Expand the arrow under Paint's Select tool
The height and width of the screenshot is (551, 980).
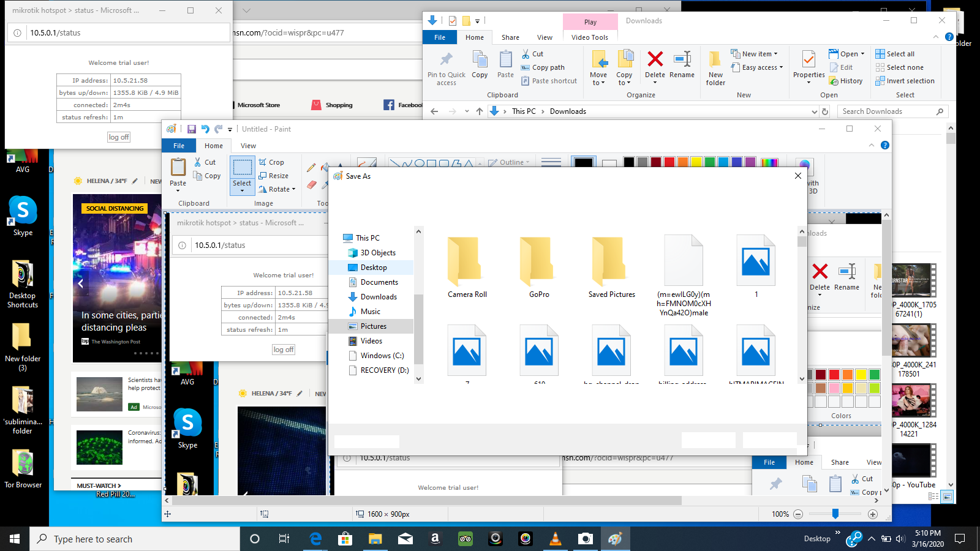coord(242,191)
